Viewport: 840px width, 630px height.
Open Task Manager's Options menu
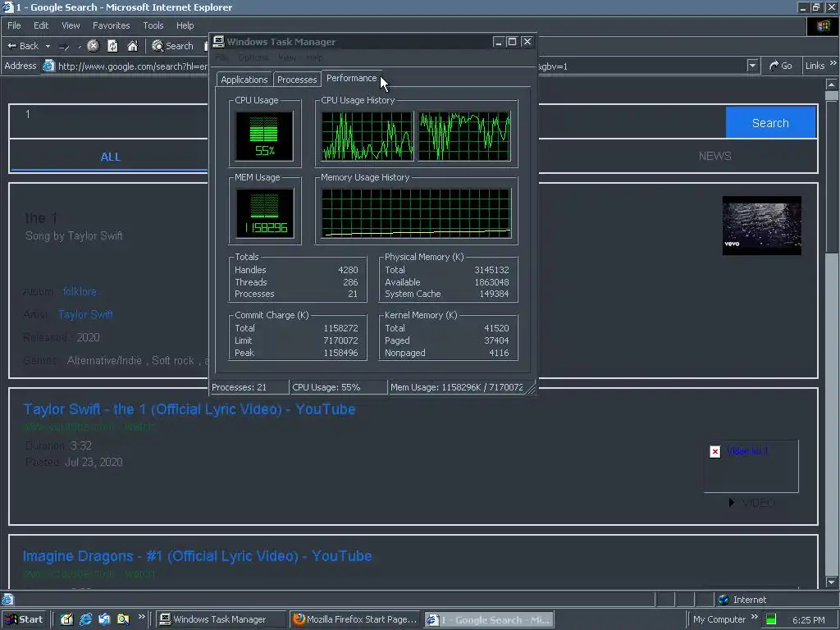pos(253,57)
